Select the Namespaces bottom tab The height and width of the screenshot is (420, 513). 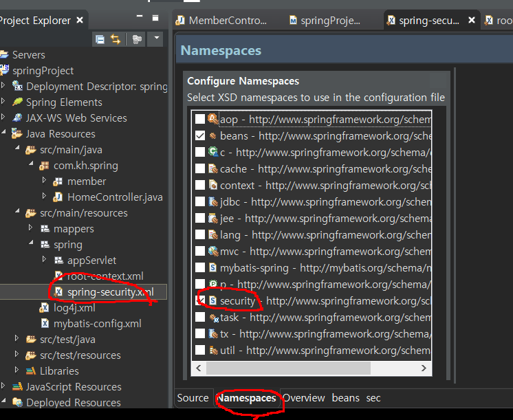pos(247,398)
